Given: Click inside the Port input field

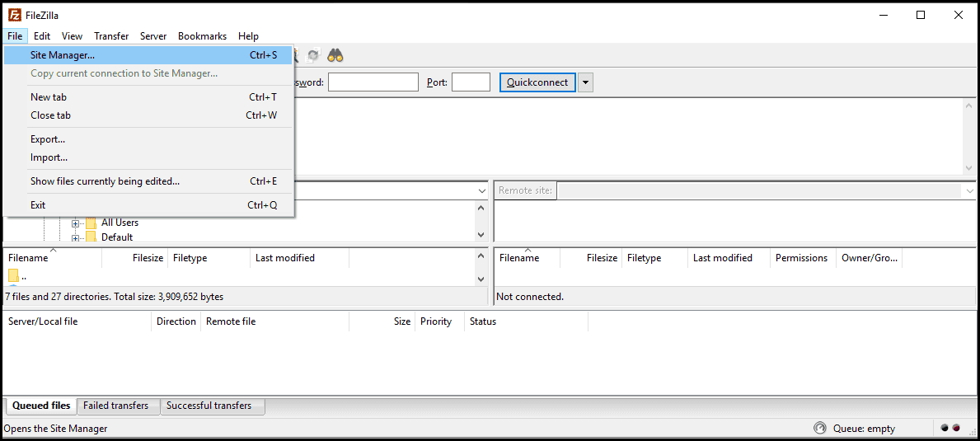Looking at the screenshot, I should pos(471,82).
